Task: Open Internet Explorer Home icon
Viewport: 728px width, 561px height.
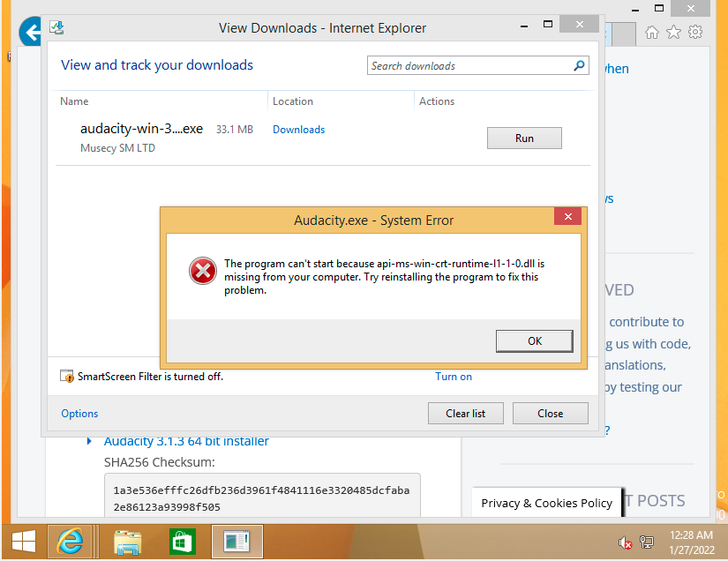Action: point(652,32)
